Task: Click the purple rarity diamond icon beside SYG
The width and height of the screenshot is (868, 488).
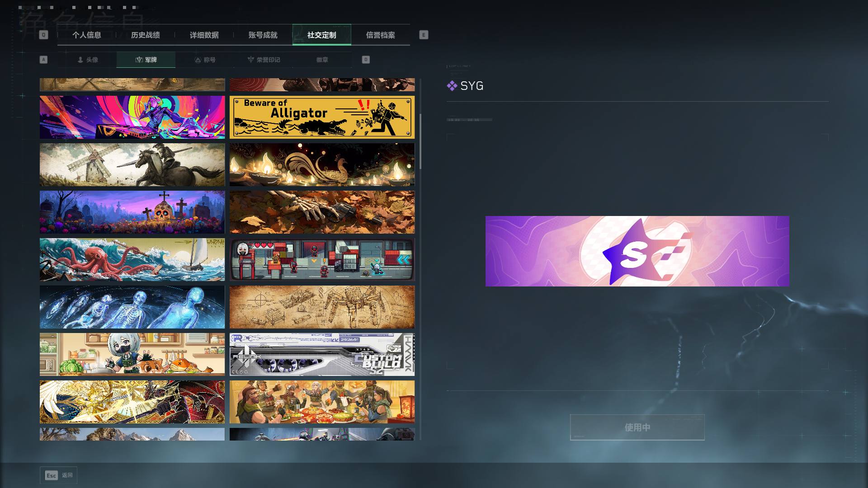Action: 452,86
